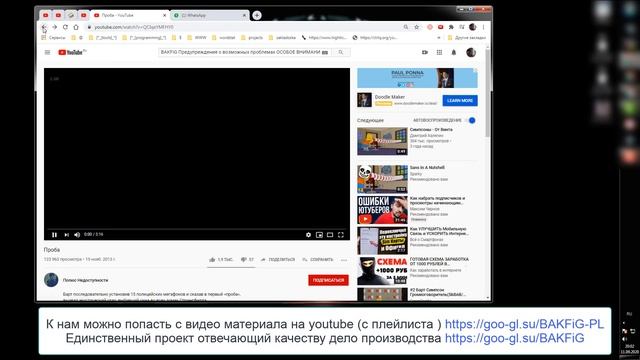
Task: Switch the player to miniplayer mode
Action: (319, 235)
